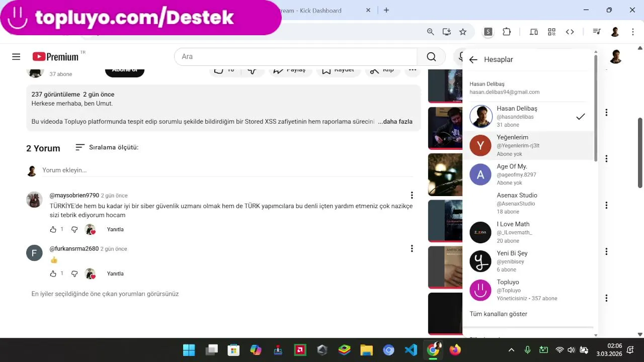Viewport: 644px width, 362px height.
Task: Open Chrome extensions puzzle menu
Action: click(x=507, y=32)
